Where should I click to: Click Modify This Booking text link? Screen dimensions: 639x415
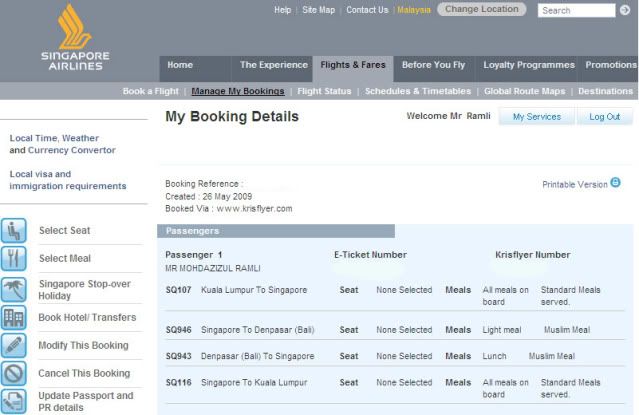pos(83,345)
